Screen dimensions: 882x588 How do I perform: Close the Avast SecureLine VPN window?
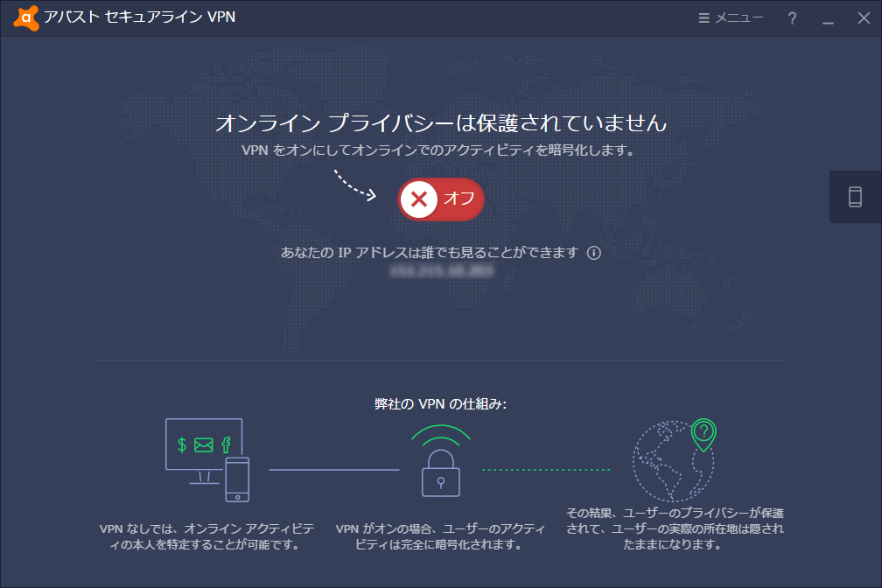(864, 18)
